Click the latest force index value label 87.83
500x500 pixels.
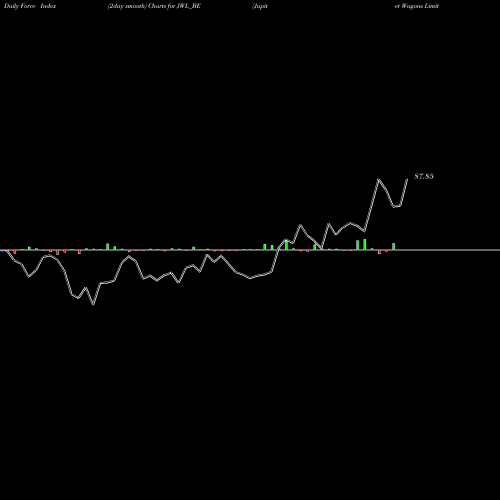point(424,176)
